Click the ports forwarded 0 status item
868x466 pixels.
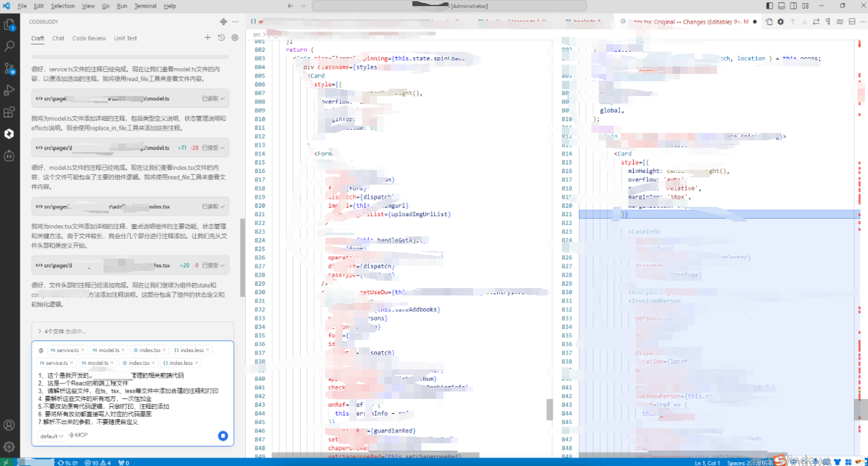pos(123,462)
